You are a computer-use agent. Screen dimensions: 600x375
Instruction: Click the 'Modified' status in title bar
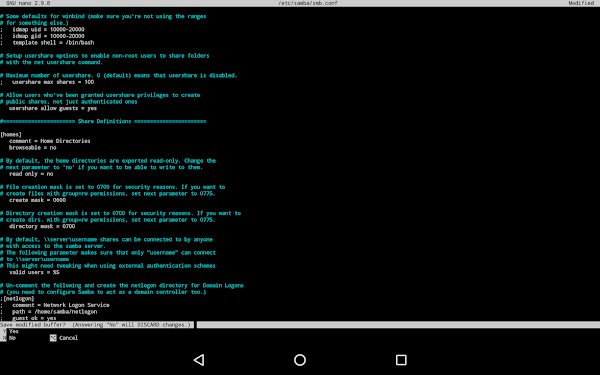[581, 3]
